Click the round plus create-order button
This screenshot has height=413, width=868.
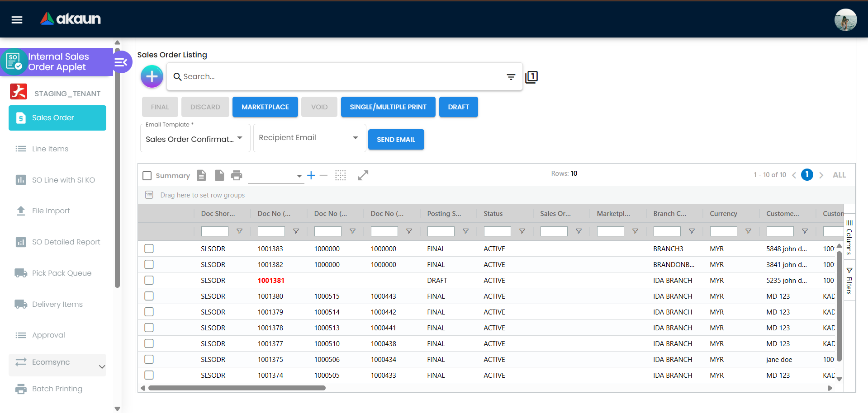tap(152, 76)
